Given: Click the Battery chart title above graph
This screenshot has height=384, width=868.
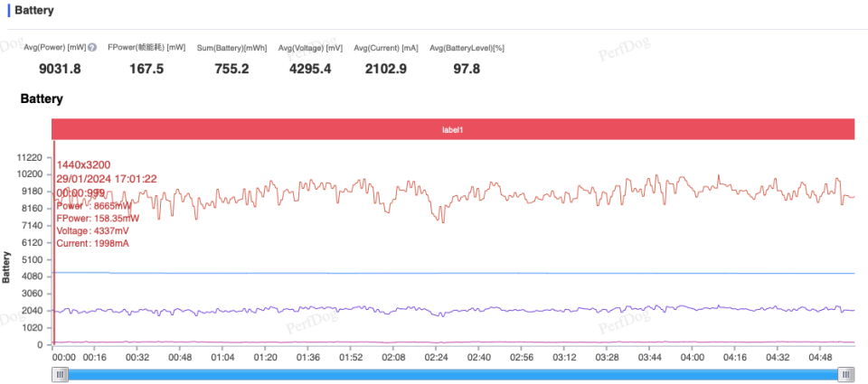Looking at the screenshot, I should pos(42,99).
